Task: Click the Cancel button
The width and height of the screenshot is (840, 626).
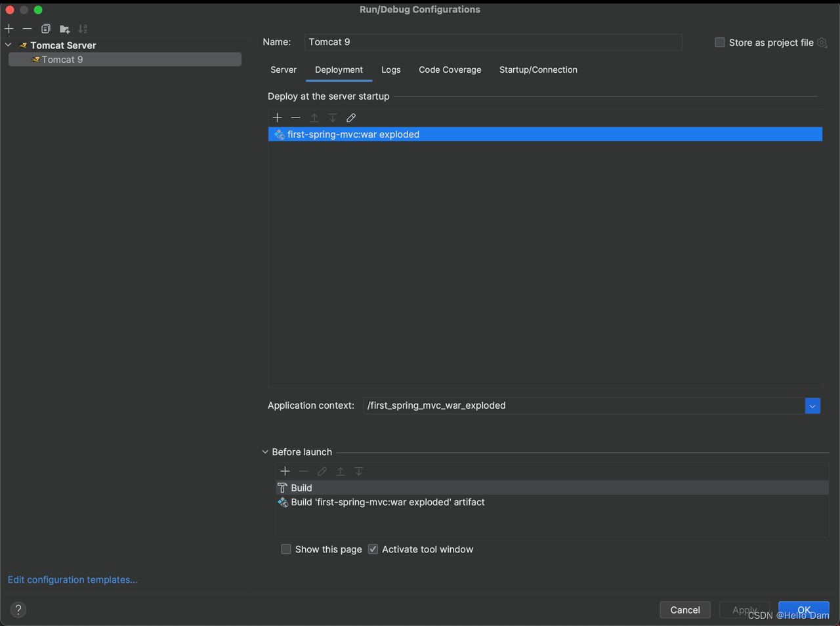Action: click(685, 610)
